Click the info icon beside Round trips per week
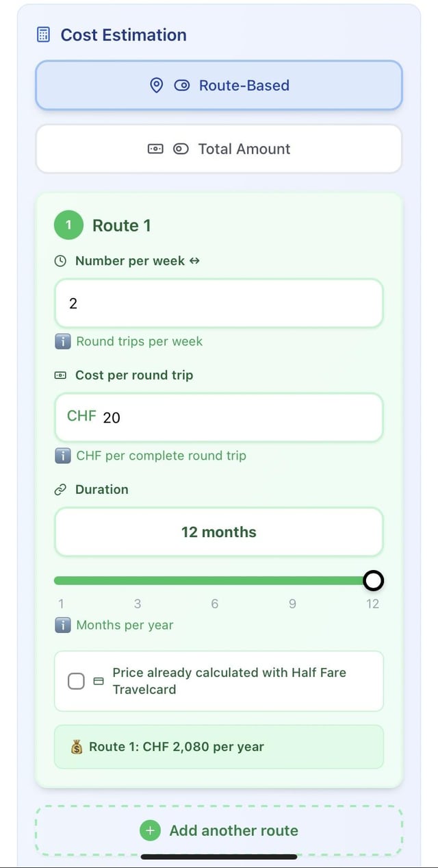438x868 pixels. pyautogui.click(x=63, y=341)
